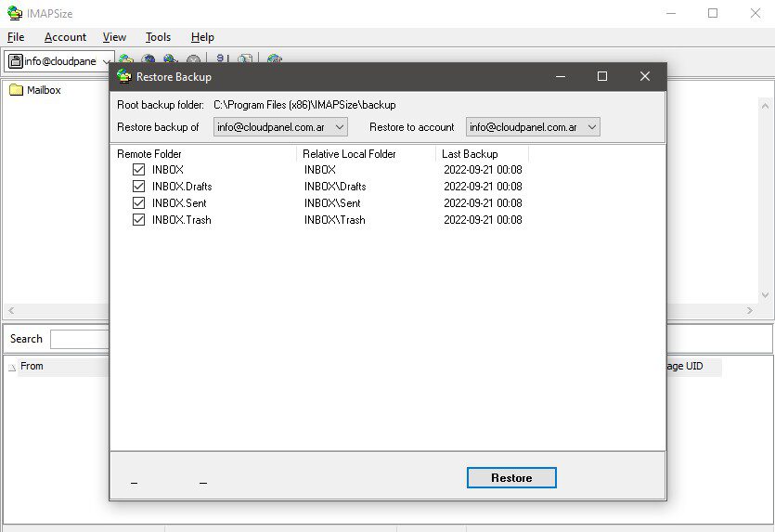Click the Restore Backup dialog title icon
Viewport: 775px width, 532px height.
(x=123, y=76)
